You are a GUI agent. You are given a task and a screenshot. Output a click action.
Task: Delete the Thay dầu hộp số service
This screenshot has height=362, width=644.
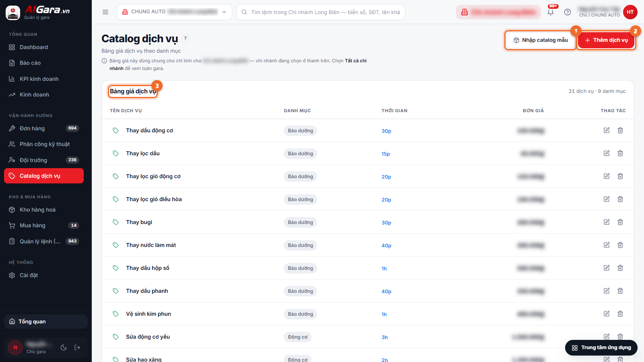[x=620, y=268]
